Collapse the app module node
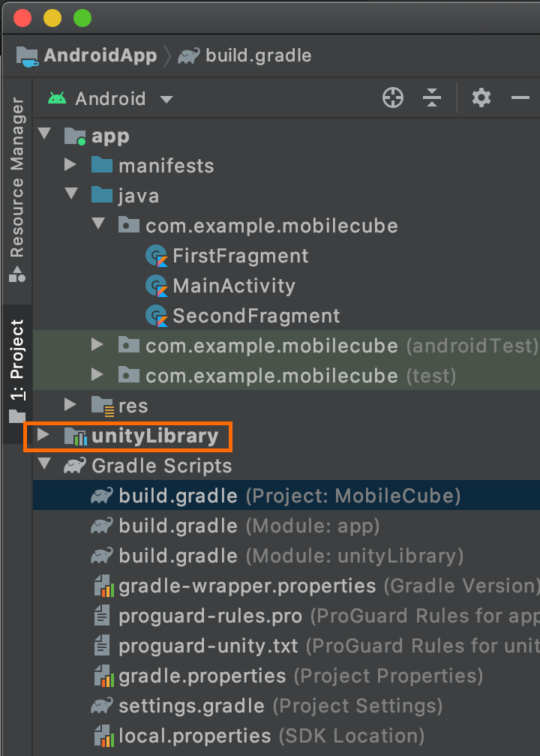Image resolution: width=540 pixels, height=756 pixels. point(45,133)
